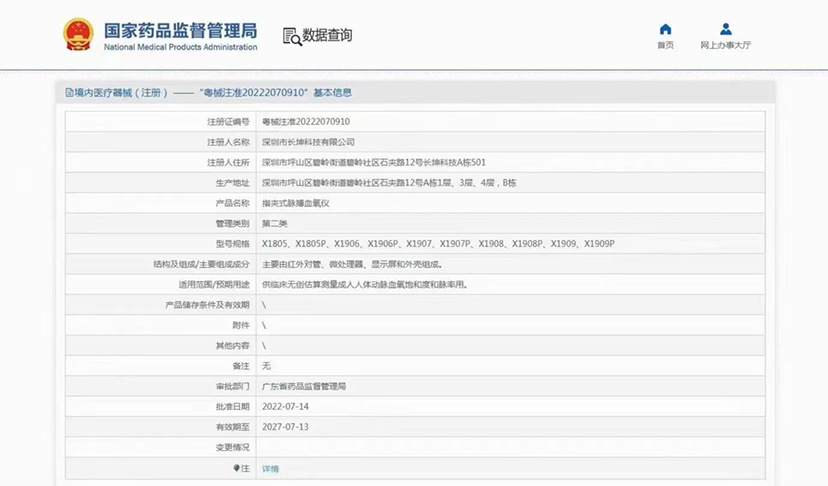
Task: Open the 详情 details link
Action: 270,468
